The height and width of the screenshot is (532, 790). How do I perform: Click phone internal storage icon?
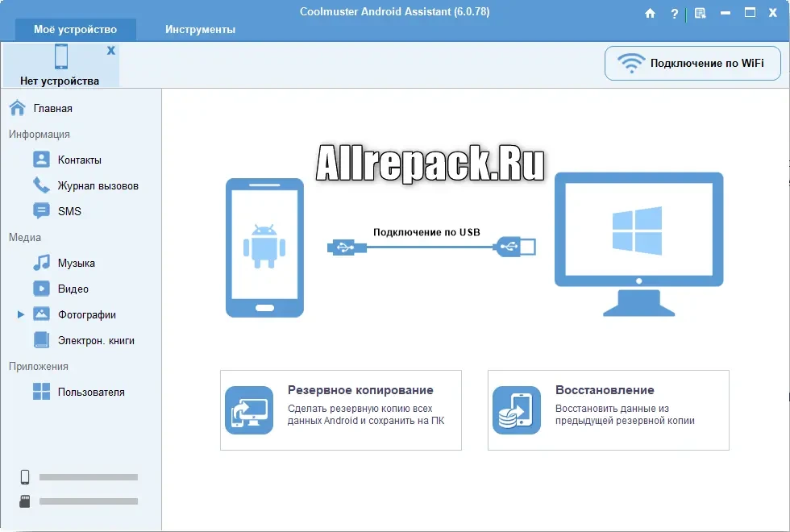(25, 476)
